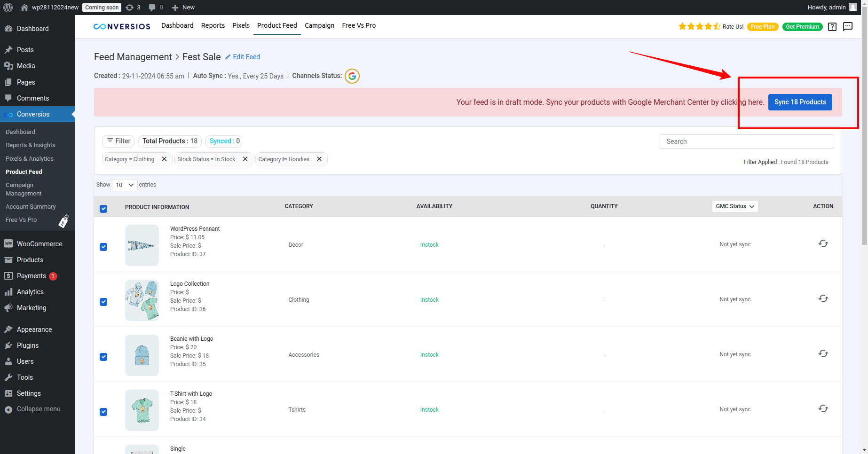This screenshot has height=454, width=868.
Task: Remove the Stock Status = In Stock filter
Action: click(x=245, y=159)
